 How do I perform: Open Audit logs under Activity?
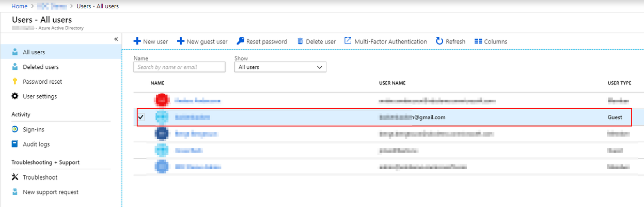point(61,144)
